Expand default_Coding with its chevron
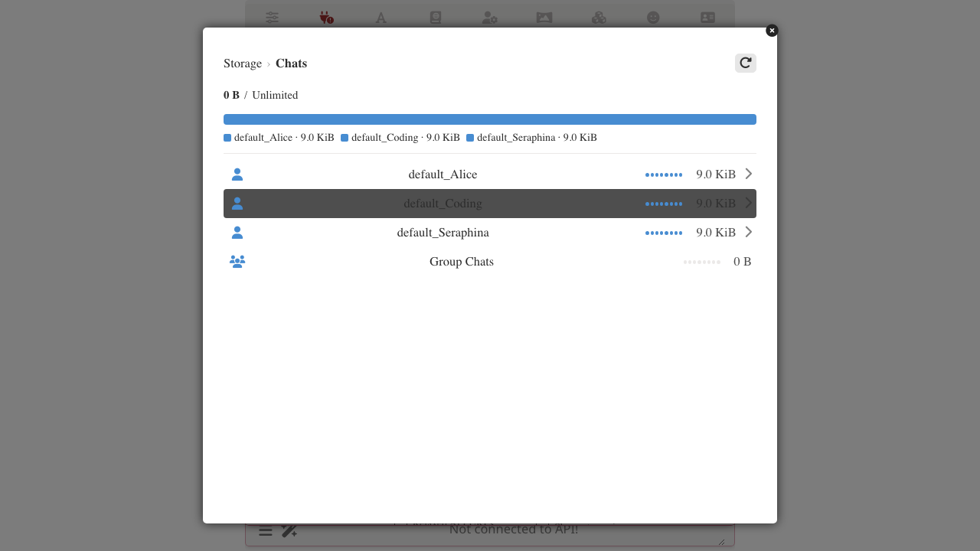This screenshot has width=980, height=551. 749,203
